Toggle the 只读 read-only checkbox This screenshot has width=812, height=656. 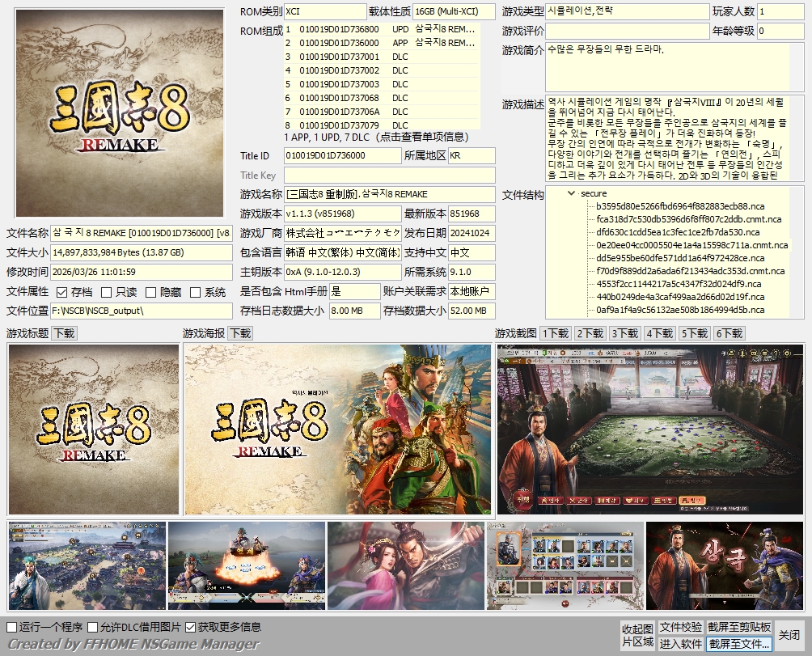[x=108, y=292]
